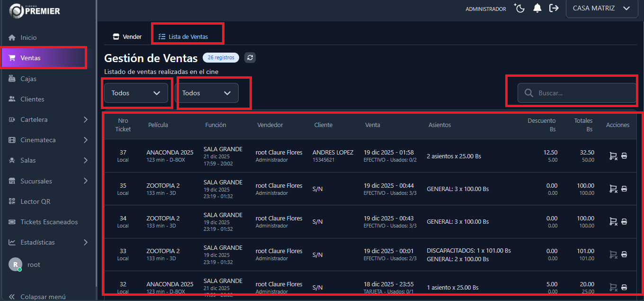This screenshot has width=644, height=301.
Task: Toggle dark mode moon icon
Action: (519, 9)
